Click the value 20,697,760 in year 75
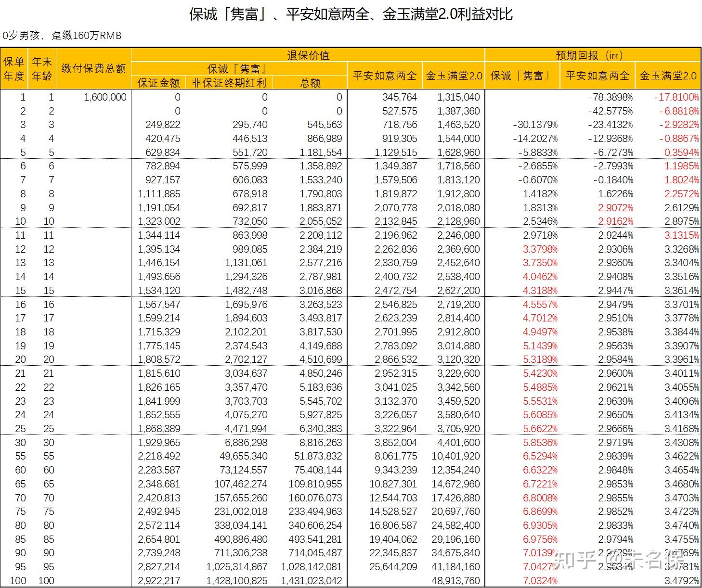The width and height of the screenshot is (702, 588). [x=456, y=511]
